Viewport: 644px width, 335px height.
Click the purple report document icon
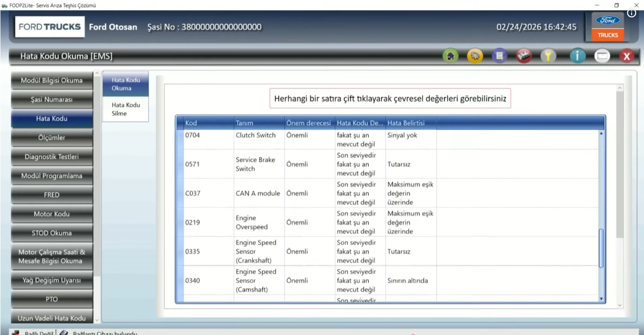500,56
